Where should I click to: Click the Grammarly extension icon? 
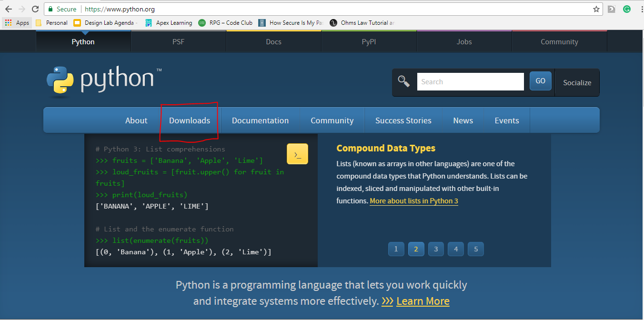[x=627, y=9]
